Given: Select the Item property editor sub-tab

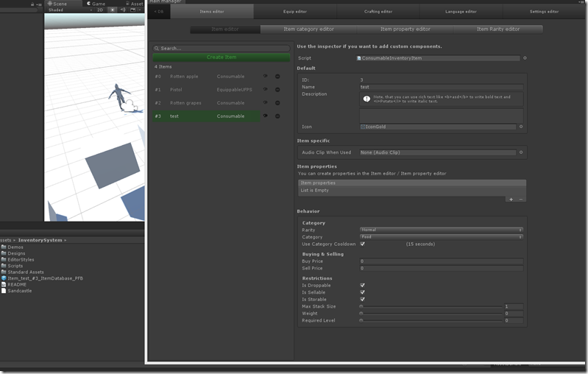Looking at the screenshot, I should tap(405, 29).
